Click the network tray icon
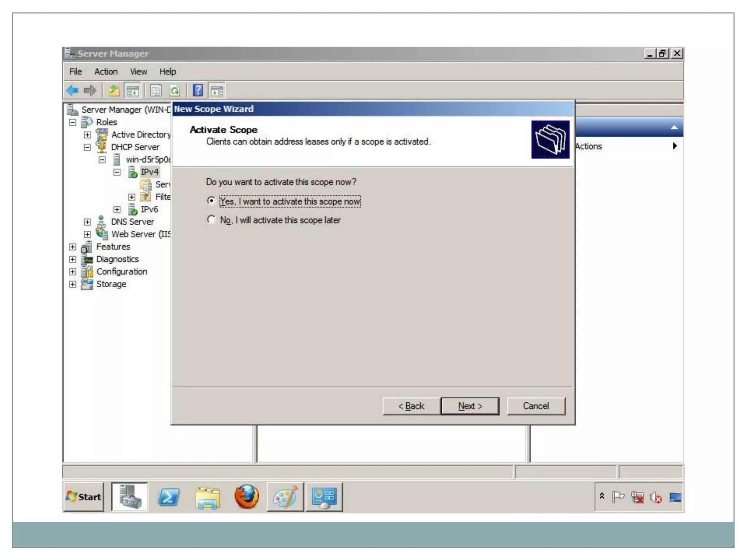Image resolution: width=747 pixels, height=560 pixels. [x=637, y=497]
